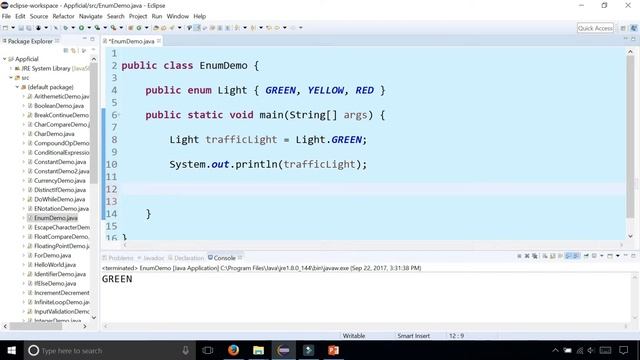
Task: Select DoWhileDemo.java in Package Explorer
Action: [x=60, y=199]
